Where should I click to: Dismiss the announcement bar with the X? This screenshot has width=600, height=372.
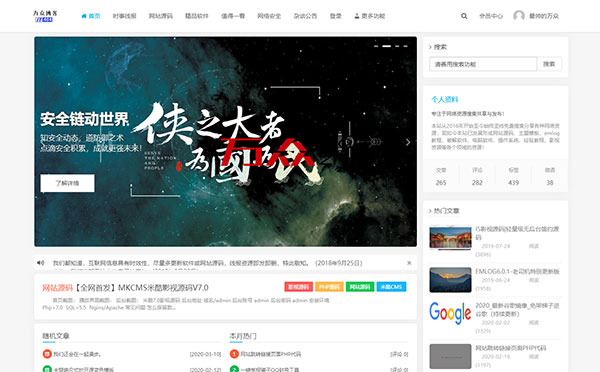(x=409, y=263)
